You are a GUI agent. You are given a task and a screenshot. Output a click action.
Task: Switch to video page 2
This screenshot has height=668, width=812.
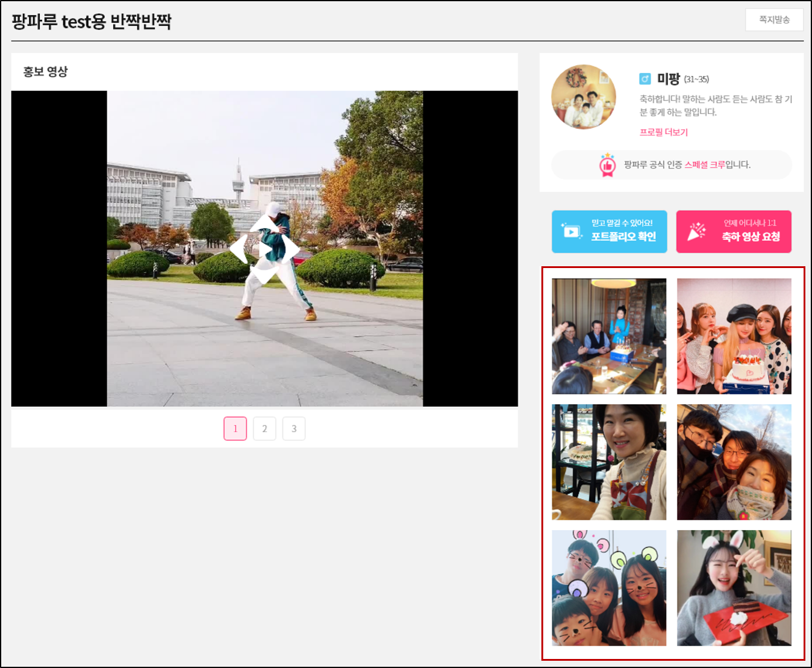tap(264, 429)
